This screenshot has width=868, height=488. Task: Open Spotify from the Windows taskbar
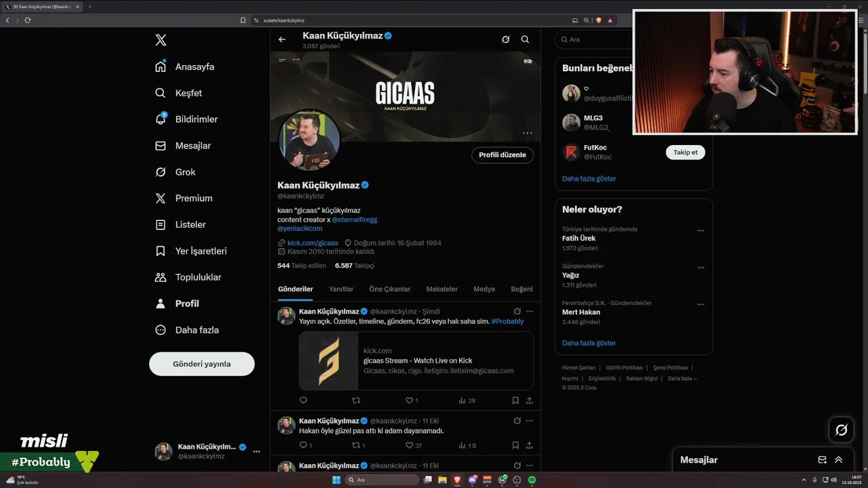pyautogui.click(x=532, y=480)
